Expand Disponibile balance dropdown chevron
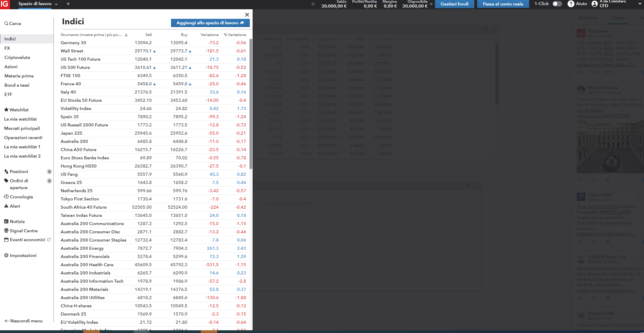644x333 pixels. tap(431, 4)
